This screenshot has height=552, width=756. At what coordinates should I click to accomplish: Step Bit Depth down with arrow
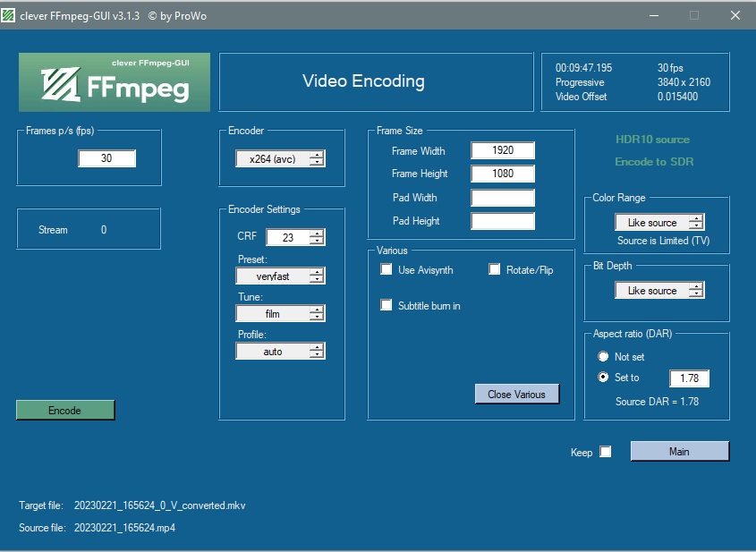coord(696,294)
